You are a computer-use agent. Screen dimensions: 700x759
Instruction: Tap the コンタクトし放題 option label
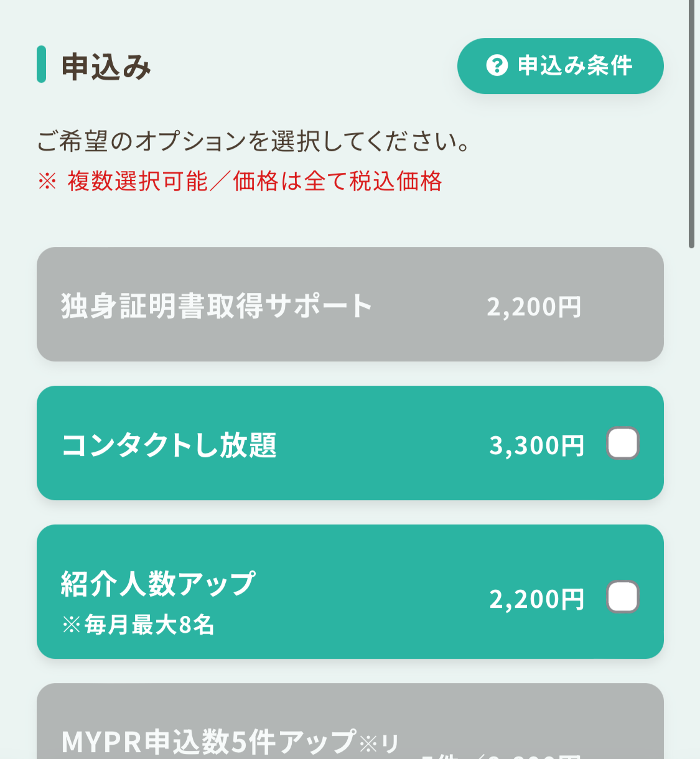coord(169,445)
